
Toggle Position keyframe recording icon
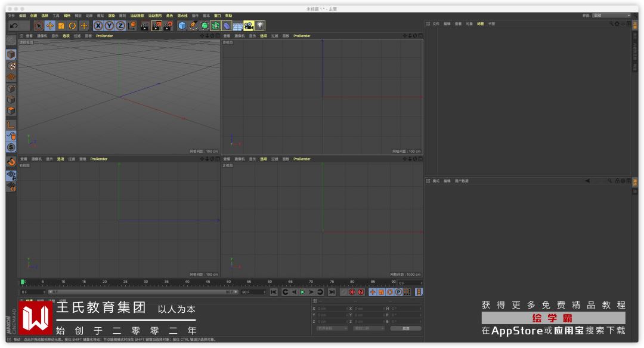pyautogui.click(x=373, y=292)
